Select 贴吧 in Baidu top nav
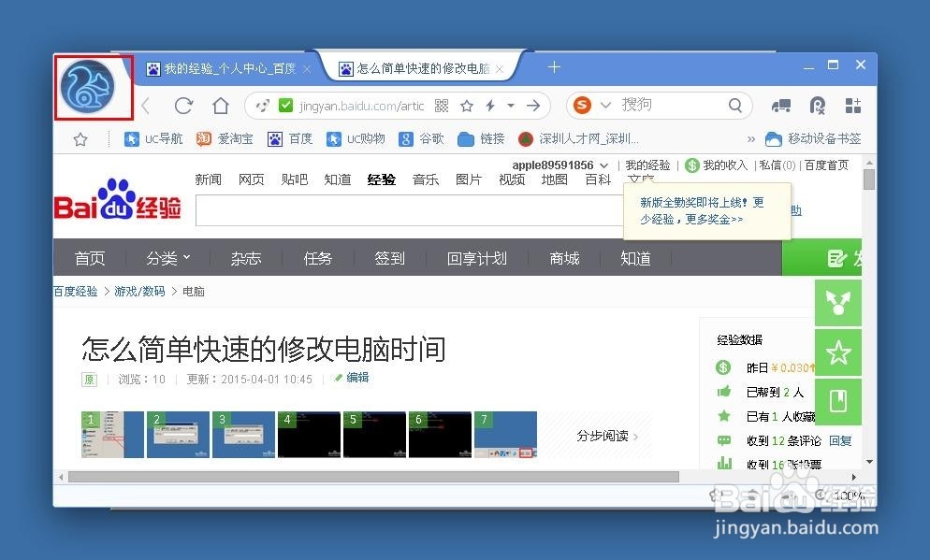Image resolution: width=930 pixels, height=560 pixels. (295, 179)
